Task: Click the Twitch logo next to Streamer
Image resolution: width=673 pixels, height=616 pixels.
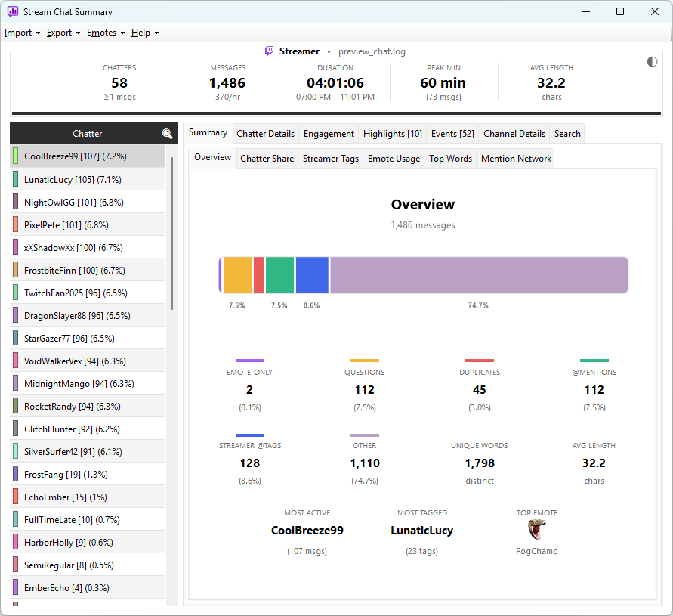Action: click(x=269, y=51)
